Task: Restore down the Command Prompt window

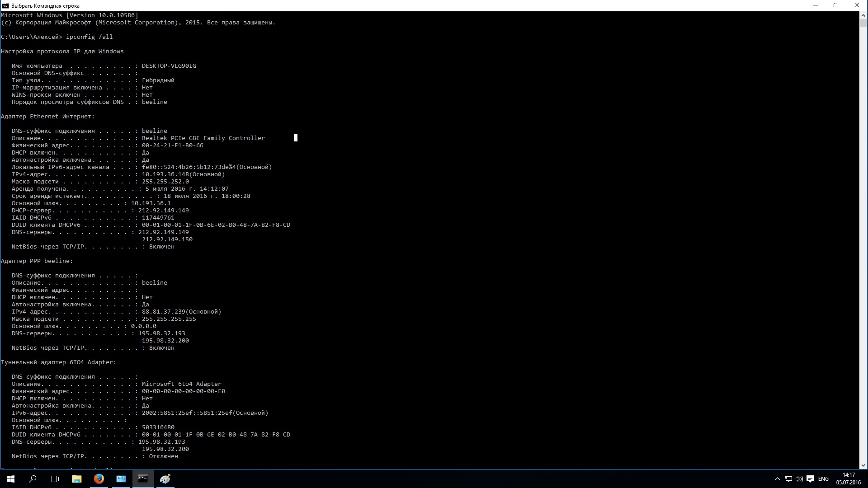Action: [x=836, y=5]
